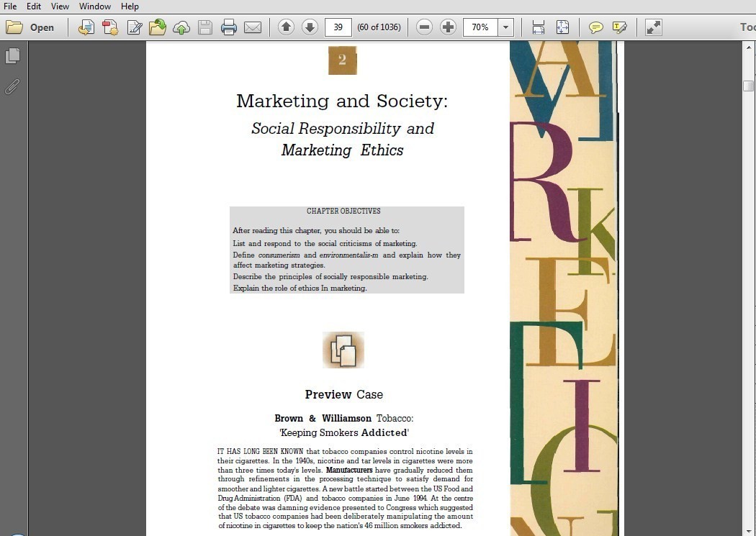Open the page thumbnails panel icon
This screenshot has height=536, width=756.
[x=12, y=56]
